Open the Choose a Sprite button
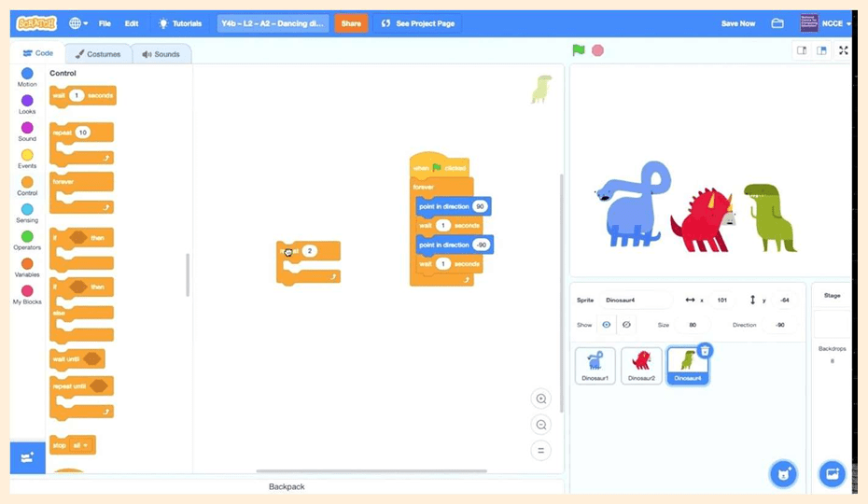This screenshot has width=868, height=504. pos(783,473)
